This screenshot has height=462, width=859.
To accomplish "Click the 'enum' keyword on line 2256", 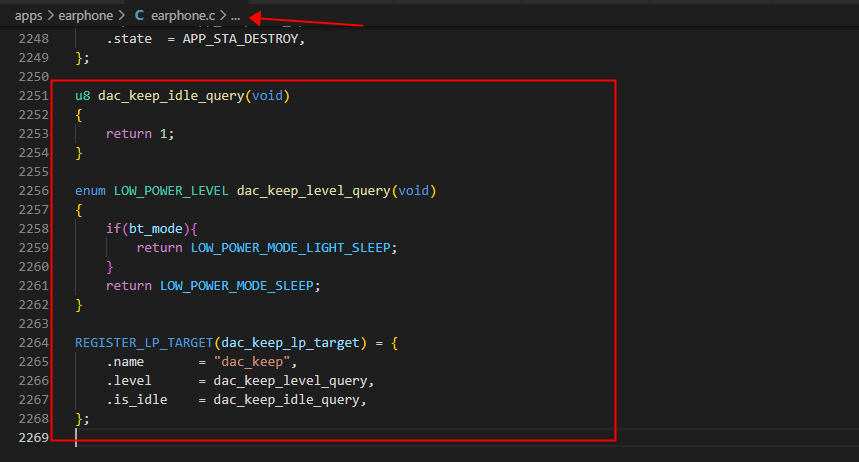I will pyautogui.click(x=90, y=191).
